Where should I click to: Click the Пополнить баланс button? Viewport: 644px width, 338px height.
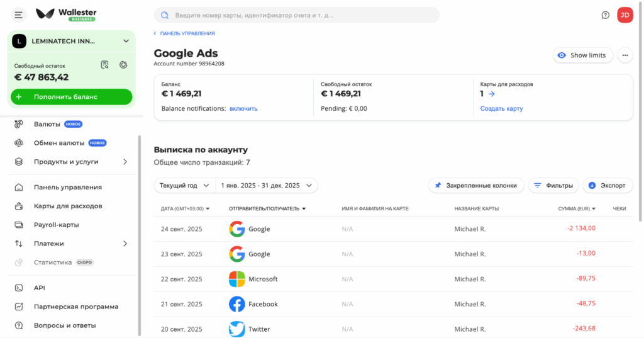(x=72, y=97)
